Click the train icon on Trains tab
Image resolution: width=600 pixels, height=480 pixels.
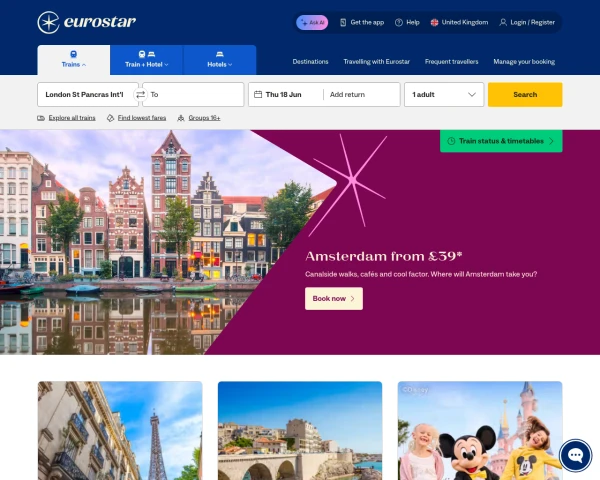tap(73, 54)
